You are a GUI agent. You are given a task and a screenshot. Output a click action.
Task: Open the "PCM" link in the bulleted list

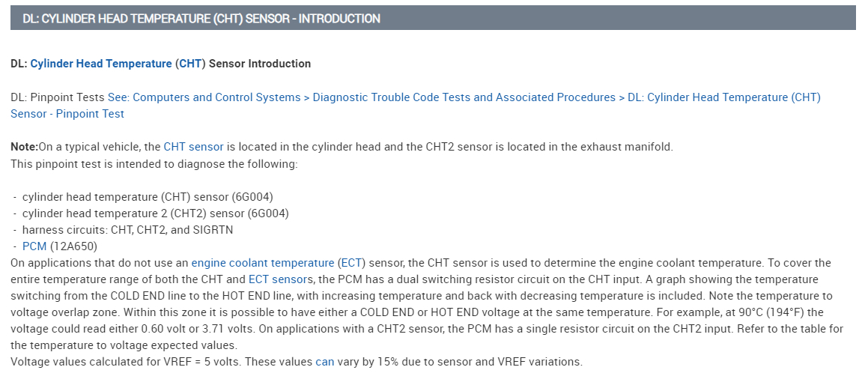pyautogui.click(x=34, y=246)
